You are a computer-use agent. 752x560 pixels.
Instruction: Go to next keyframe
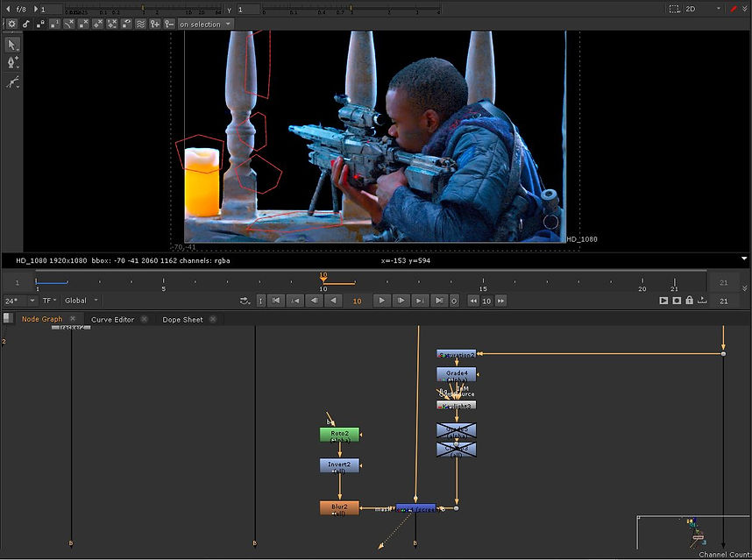click(420, 301)
